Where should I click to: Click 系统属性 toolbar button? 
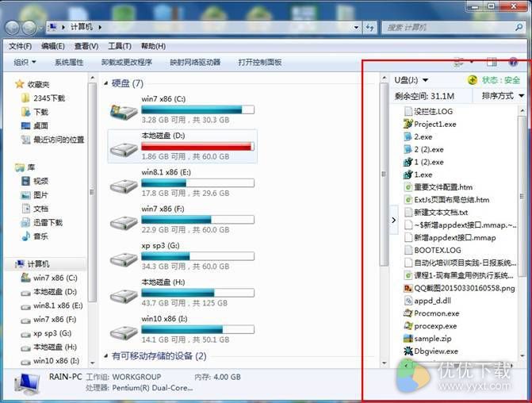click(x=69, y=62)
